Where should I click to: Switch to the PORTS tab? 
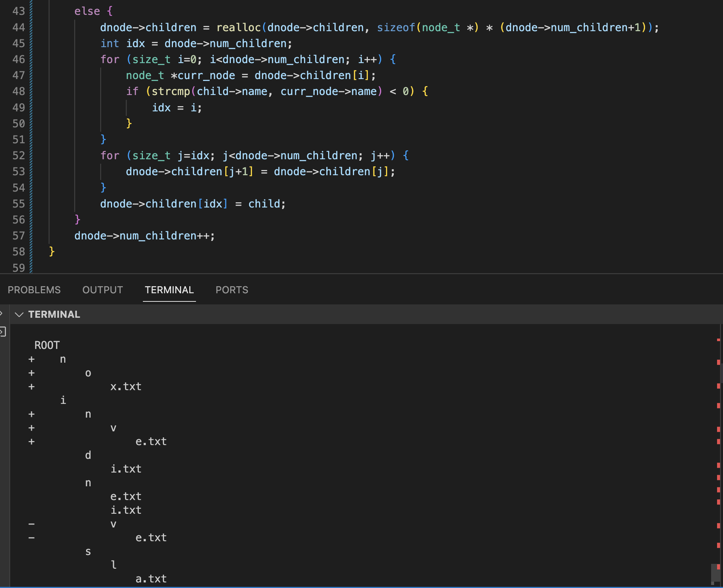(232, 290)
